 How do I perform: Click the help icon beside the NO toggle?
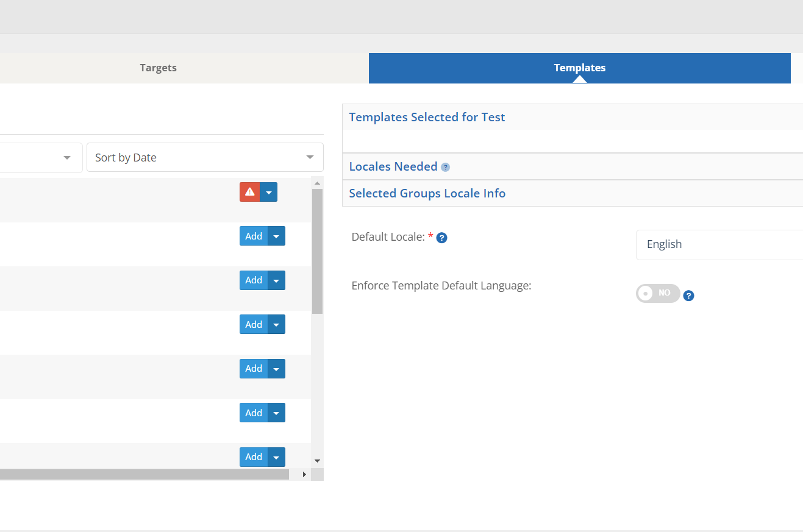tap(688, 296)
